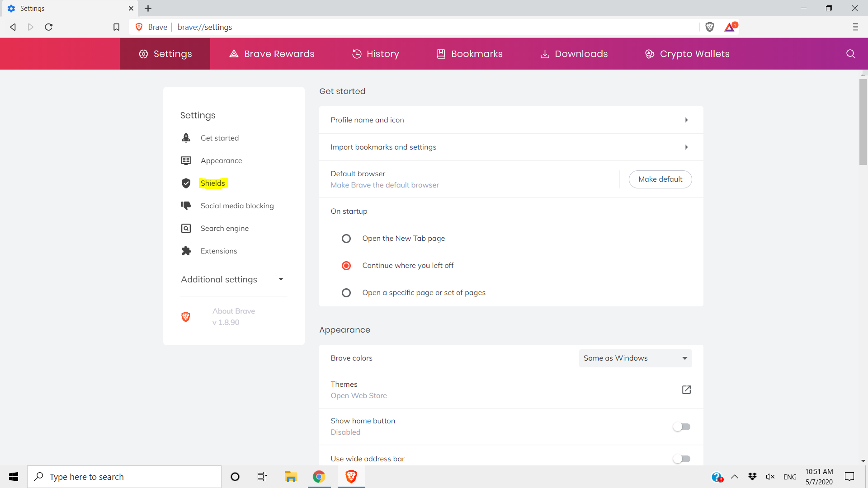Toggle Use wide address bar switch
Viewport: 868px width, 488px height.
tap(681, 459)
